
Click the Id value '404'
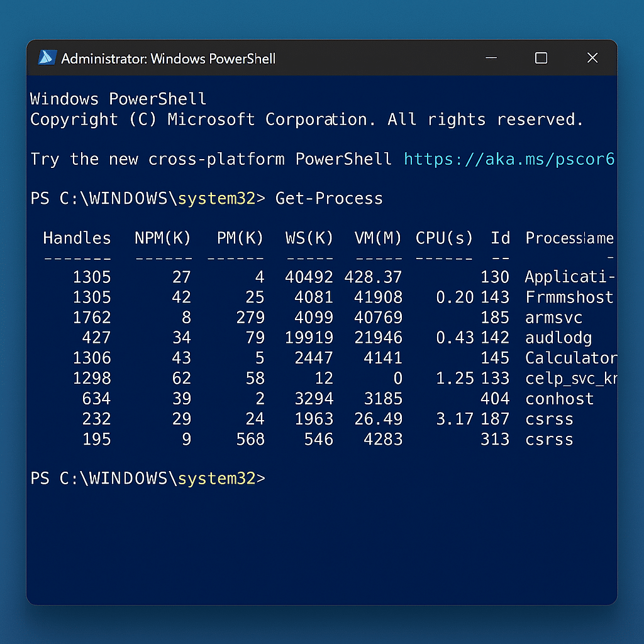[495, 398]
